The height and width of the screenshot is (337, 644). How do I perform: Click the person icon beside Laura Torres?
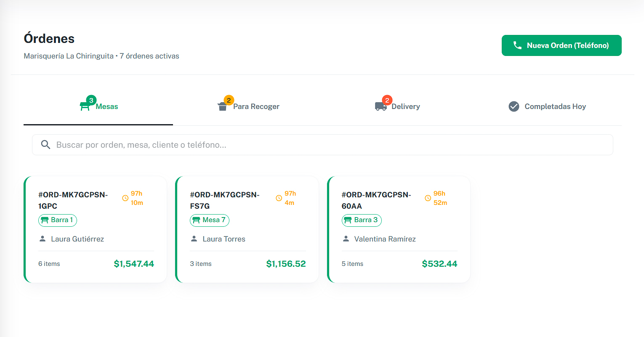(194, 239)
